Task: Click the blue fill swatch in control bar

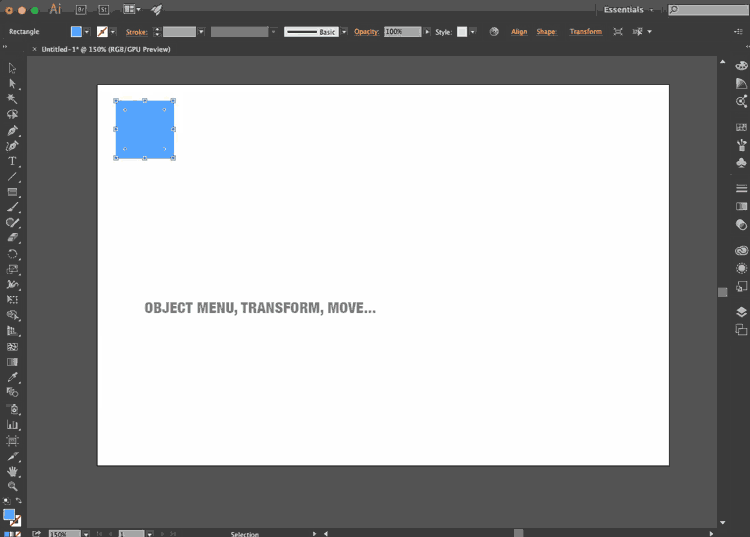Action: [x=76, y=32]
